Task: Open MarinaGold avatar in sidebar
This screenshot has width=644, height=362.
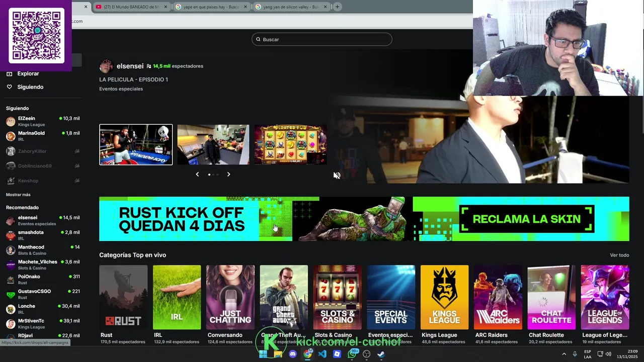Action: tap(11, 136)
